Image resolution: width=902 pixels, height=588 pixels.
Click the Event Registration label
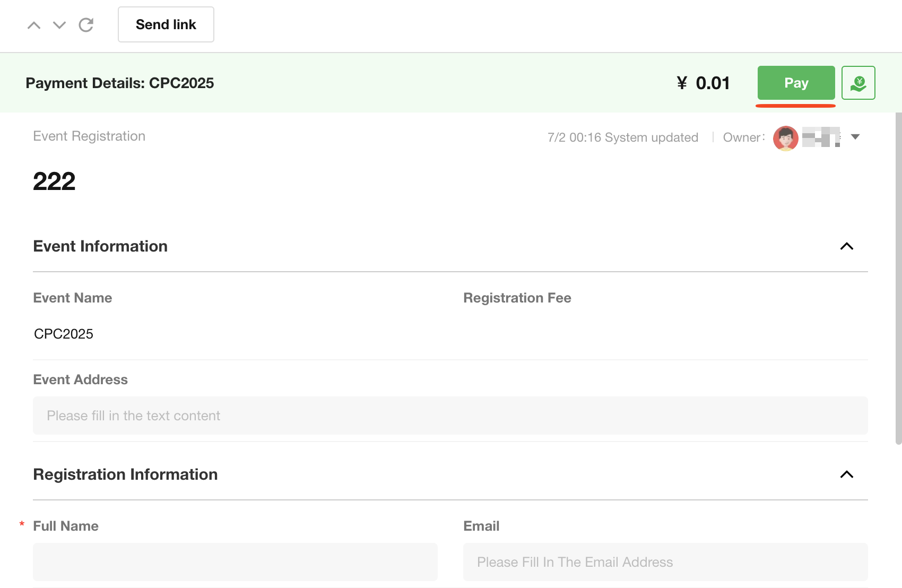(x=89, y=136)
